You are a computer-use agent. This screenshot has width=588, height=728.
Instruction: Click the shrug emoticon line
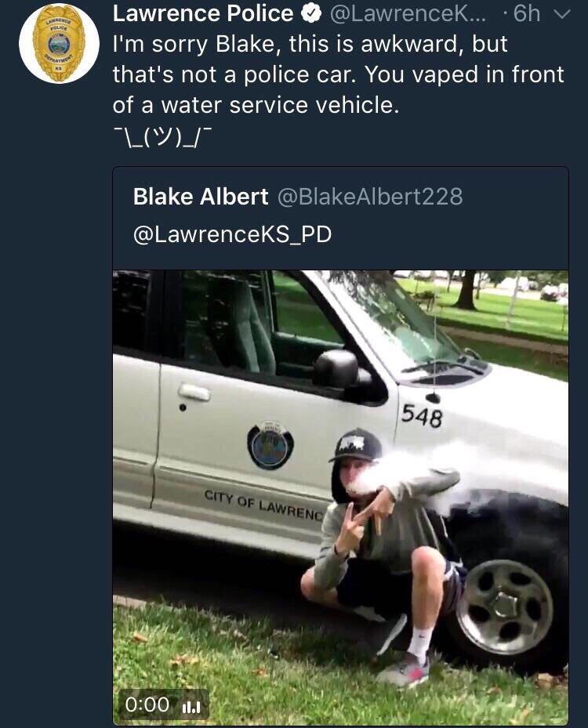[162, 136]
